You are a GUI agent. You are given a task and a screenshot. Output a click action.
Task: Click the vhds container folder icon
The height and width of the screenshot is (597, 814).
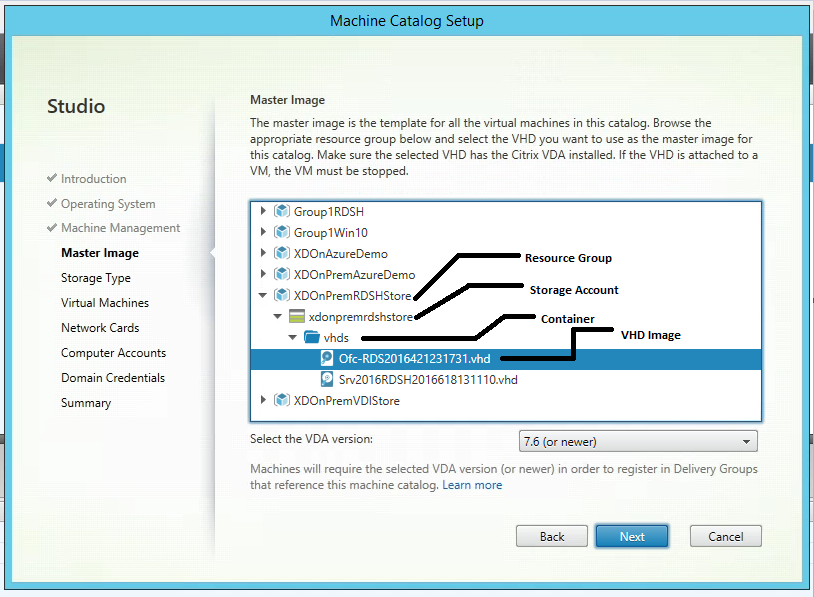pos(311,337)
